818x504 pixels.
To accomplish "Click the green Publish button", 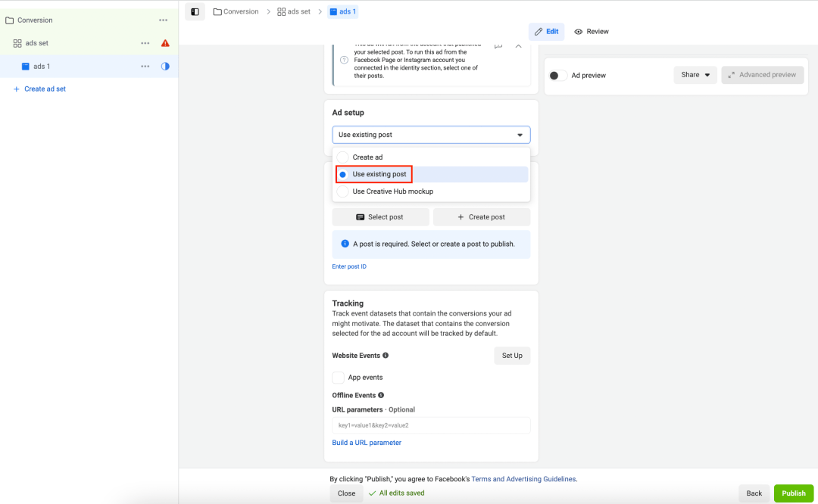I will 793,493.
